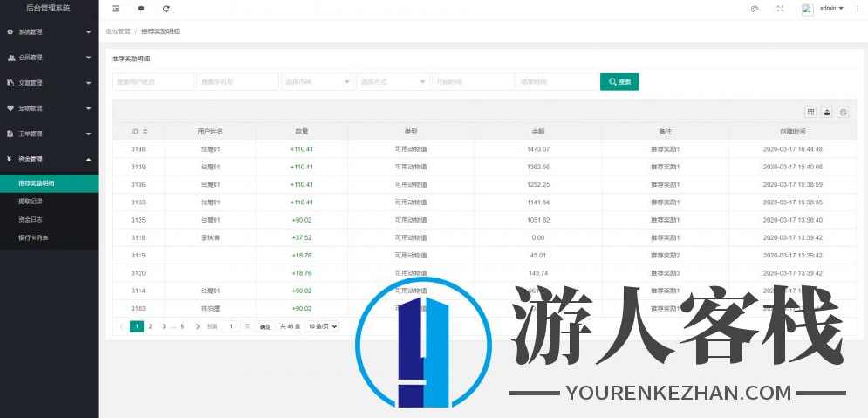
Task: Expand the 工单管理 sidebar menu
Action: tap(49, 134)
